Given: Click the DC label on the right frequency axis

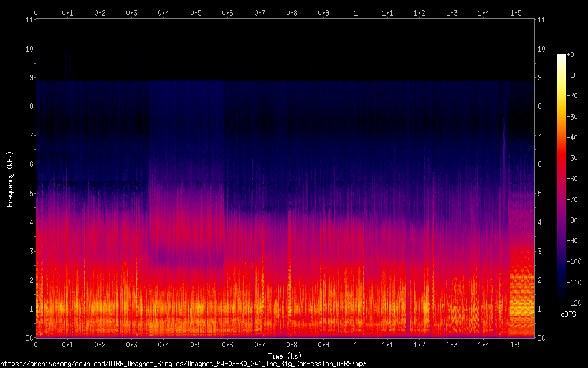Looking at the screenshot, I should tap(542, 338).
